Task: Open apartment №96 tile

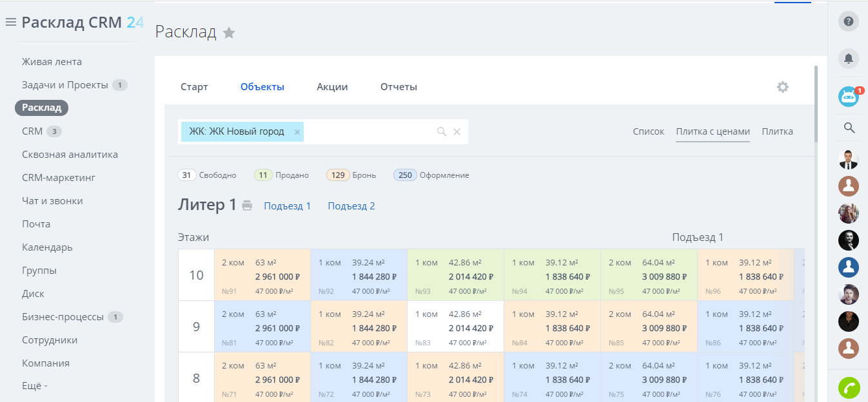Action: click(746, 275)
